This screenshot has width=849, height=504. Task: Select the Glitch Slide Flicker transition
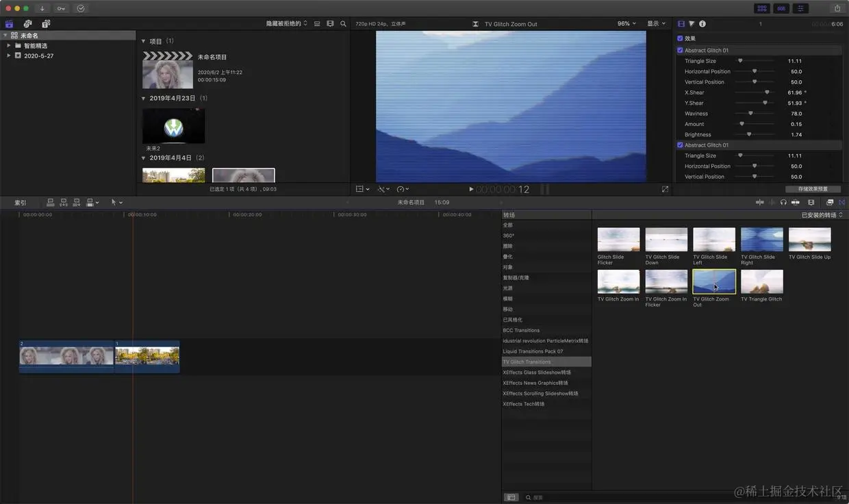click(x=619, y=240)
